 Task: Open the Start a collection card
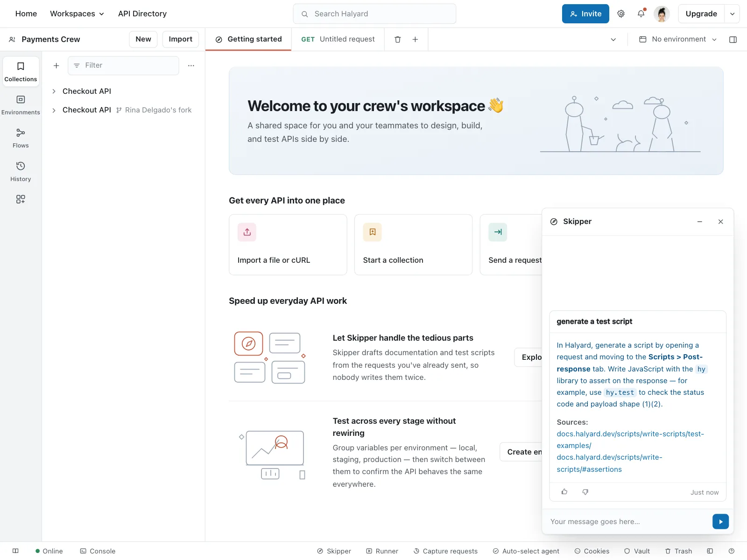[413, 245]
